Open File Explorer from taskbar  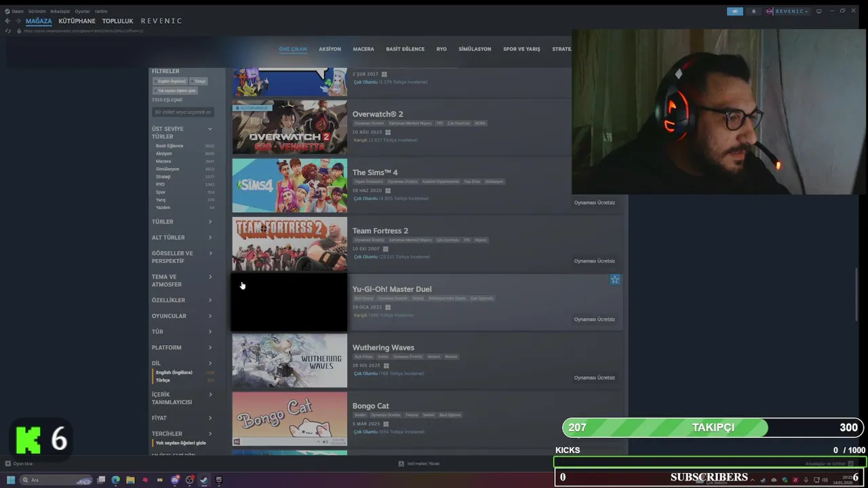[x=130, y=480]
